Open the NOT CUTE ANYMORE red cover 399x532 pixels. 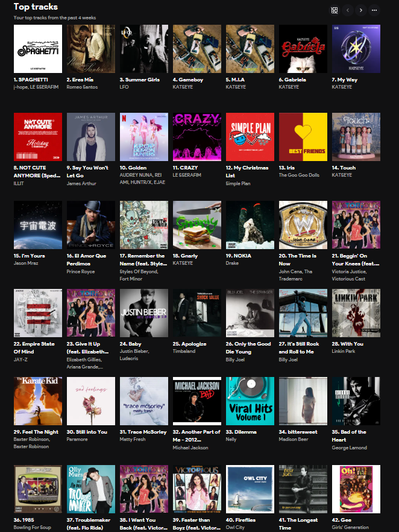coord(38,137)
